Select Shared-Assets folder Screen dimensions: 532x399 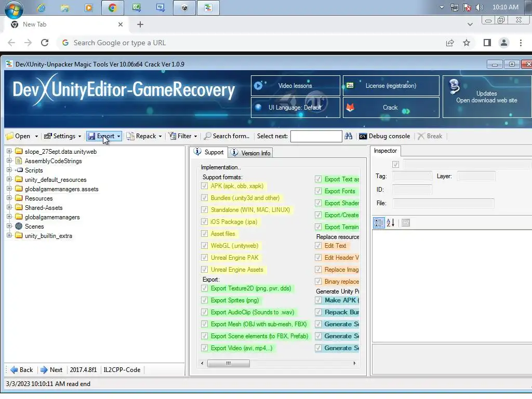click(39, 208)
